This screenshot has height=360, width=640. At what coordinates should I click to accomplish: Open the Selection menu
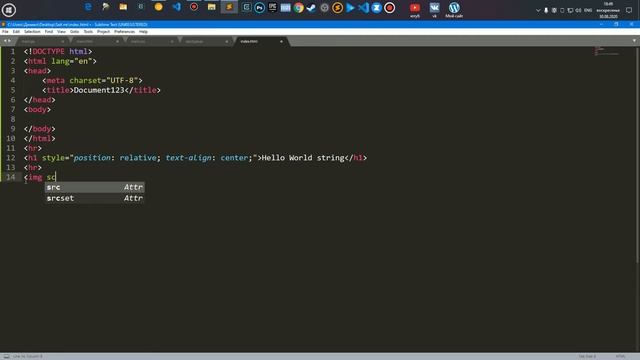click(x=32, y=31)
